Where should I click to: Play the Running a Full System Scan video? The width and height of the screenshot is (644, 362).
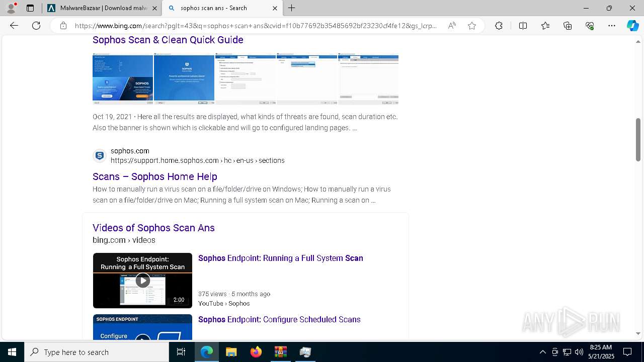pos(142,281)
